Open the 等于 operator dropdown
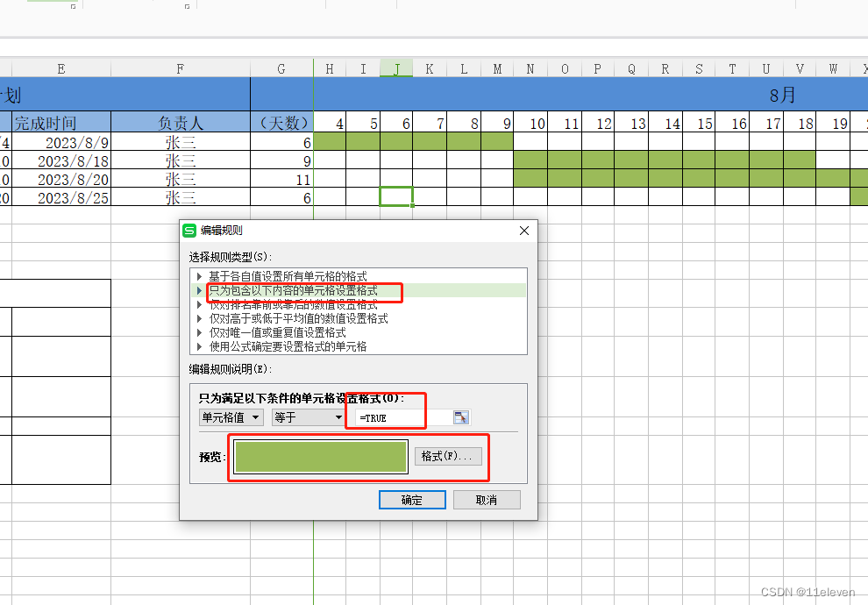This screenshot has height=605, width=868. (309, 417)
